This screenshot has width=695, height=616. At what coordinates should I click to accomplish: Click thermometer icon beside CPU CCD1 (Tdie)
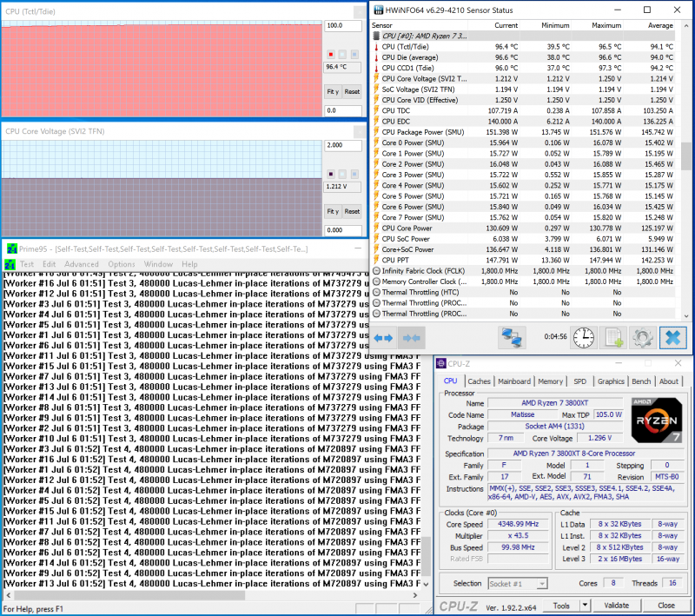(x=376, y=68)
